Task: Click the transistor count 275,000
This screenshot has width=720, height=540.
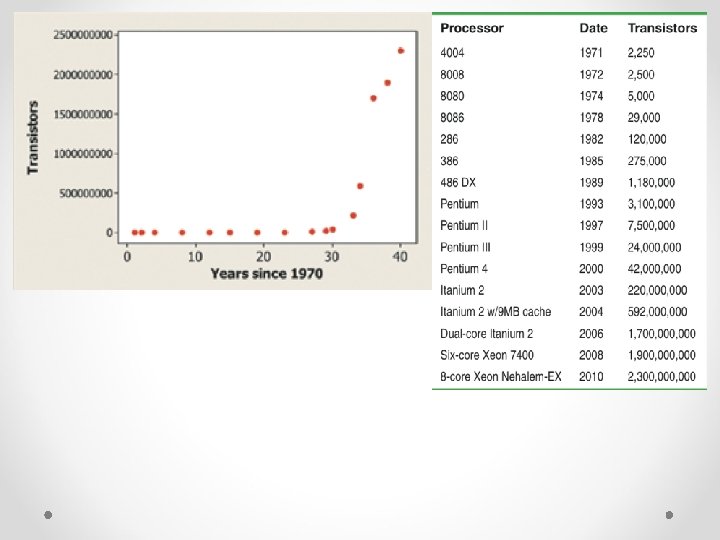Action: click(647, 161)
